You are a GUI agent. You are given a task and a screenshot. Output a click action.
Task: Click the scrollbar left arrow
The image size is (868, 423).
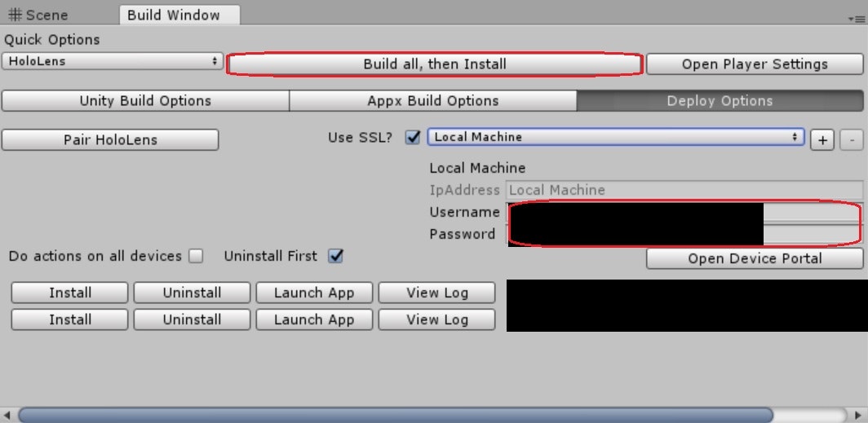click(7, 415)
